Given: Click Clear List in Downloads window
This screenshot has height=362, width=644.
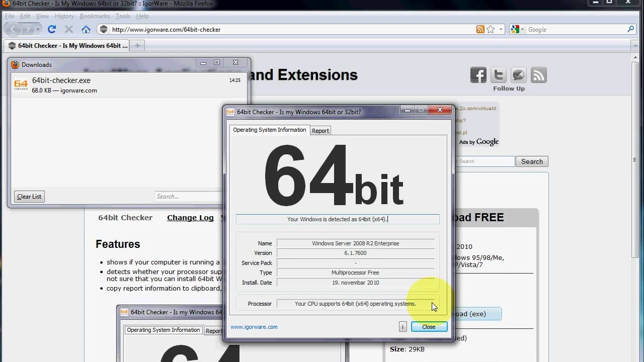Looking at the screenshot, I should point(29,197).
